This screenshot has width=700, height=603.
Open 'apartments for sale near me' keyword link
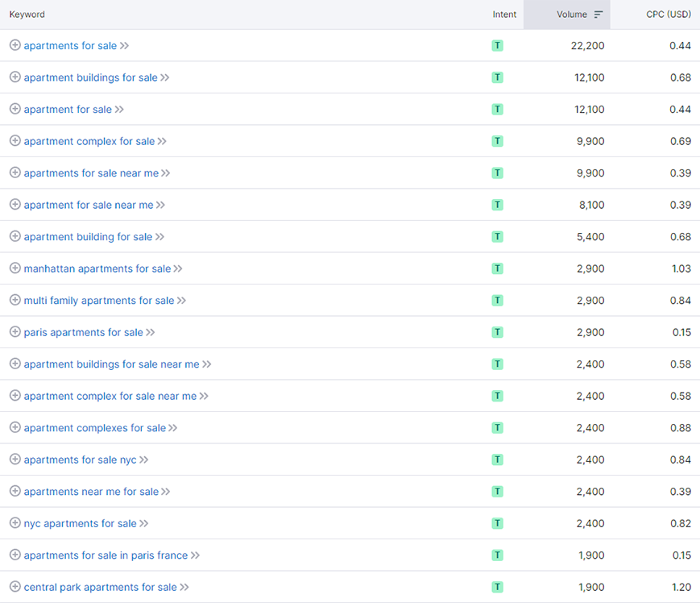pyautogui.click(x=91, y=173)
